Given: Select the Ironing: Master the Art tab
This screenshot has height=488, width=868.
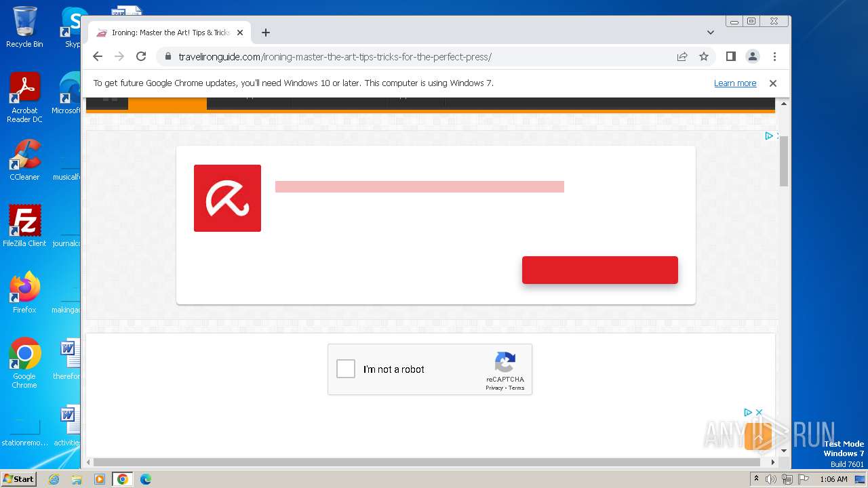Looking at the screenshot, I should click(170, 33).
